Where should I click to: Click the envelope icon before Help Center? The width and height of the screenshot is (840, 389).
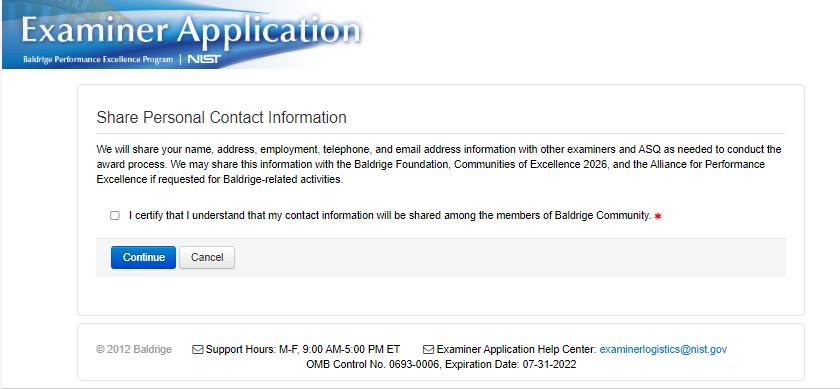(x=429, y=350)
